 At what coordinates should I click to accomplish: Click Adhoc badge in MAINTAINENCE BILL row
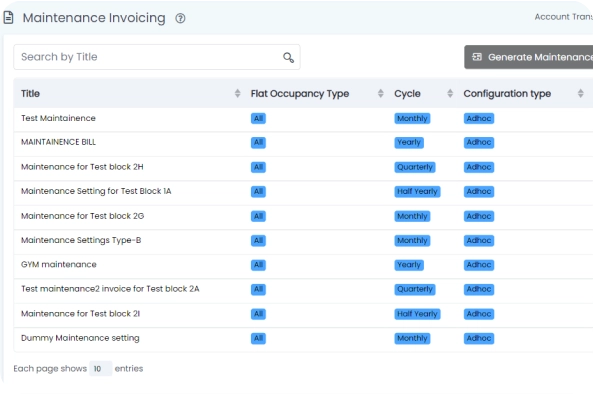coord(479,142)
